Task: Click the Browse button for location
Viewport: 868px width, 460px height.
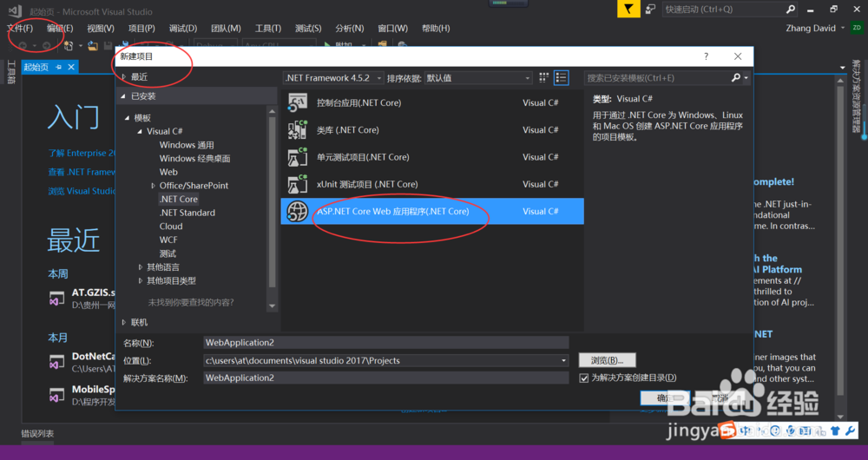Action: (x=608, y=360)
